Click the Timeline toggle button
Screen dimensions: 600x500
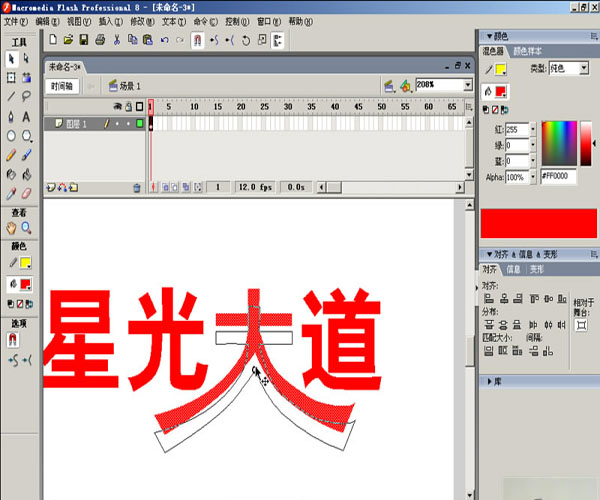pos(62,86)
